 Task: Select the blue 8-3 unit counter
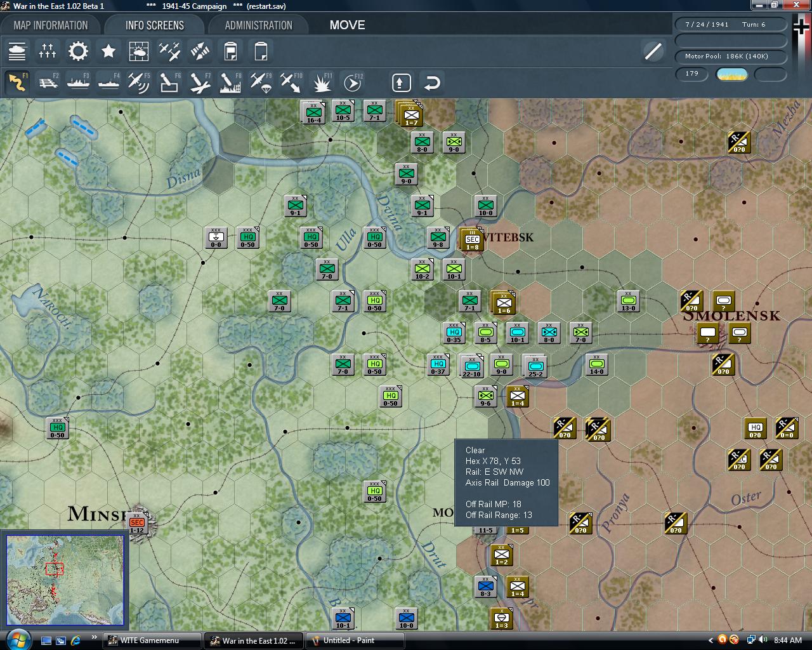(x=486, y=587)
